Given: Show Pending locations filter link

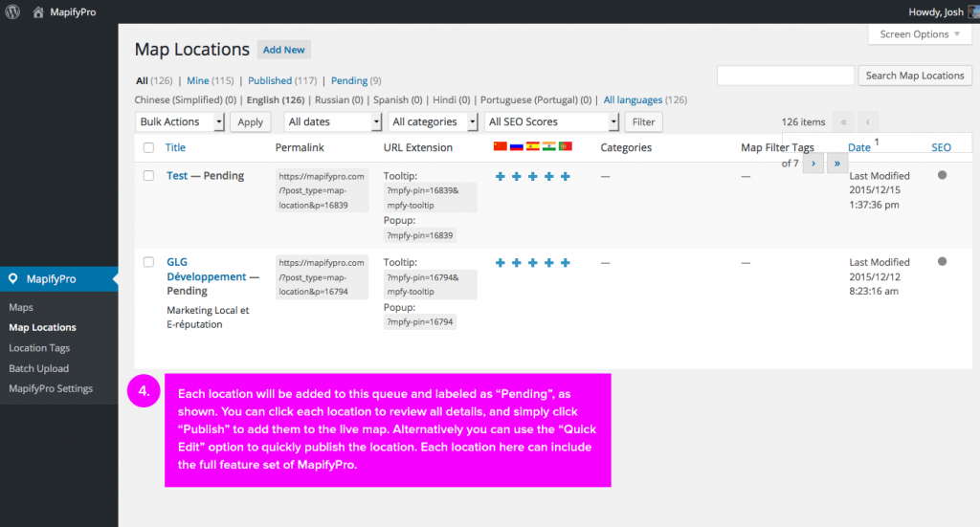Looking at the screenshot, I should point(349,81).
